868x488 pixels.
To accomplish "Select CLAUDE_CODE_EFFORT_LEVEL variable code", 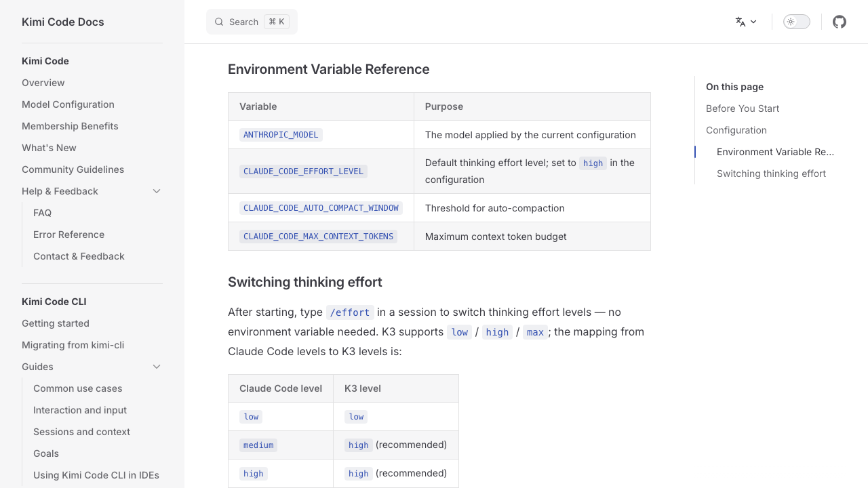I will (x=303, y=171).
